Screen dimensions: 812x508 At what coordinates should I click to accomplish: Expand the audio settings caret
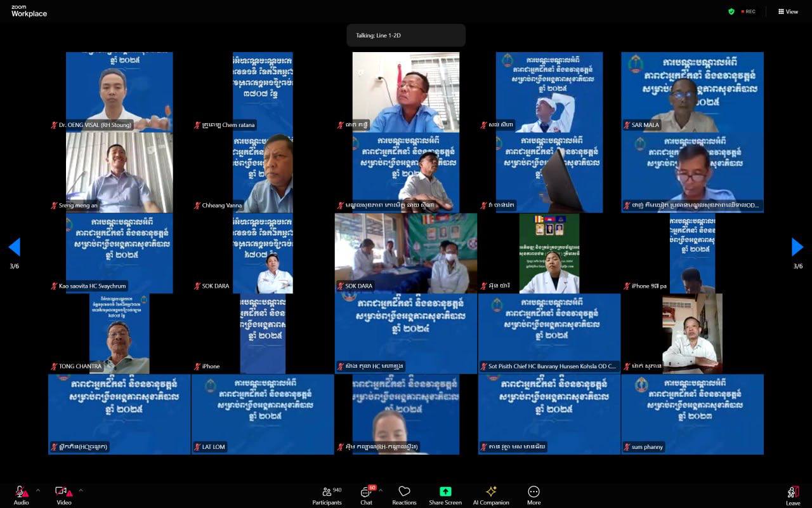38,490
